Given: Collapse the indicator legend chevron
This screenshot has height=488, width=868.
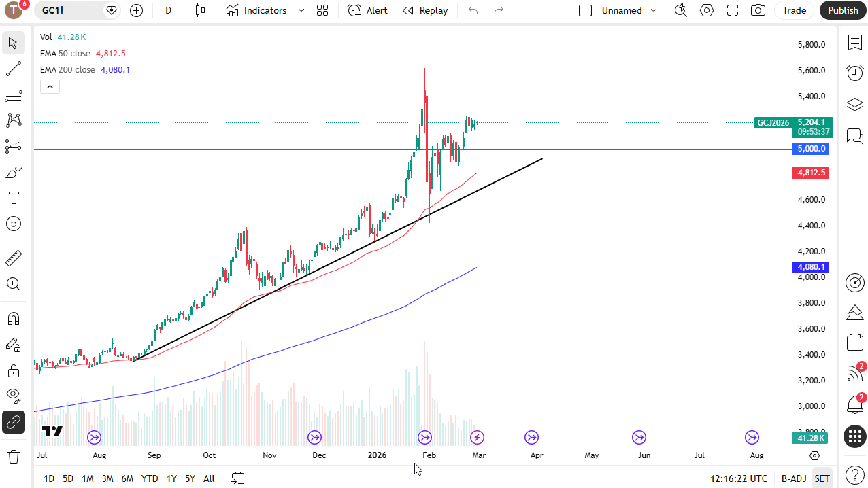Looking at the screenshot, I should coord(50,86).
